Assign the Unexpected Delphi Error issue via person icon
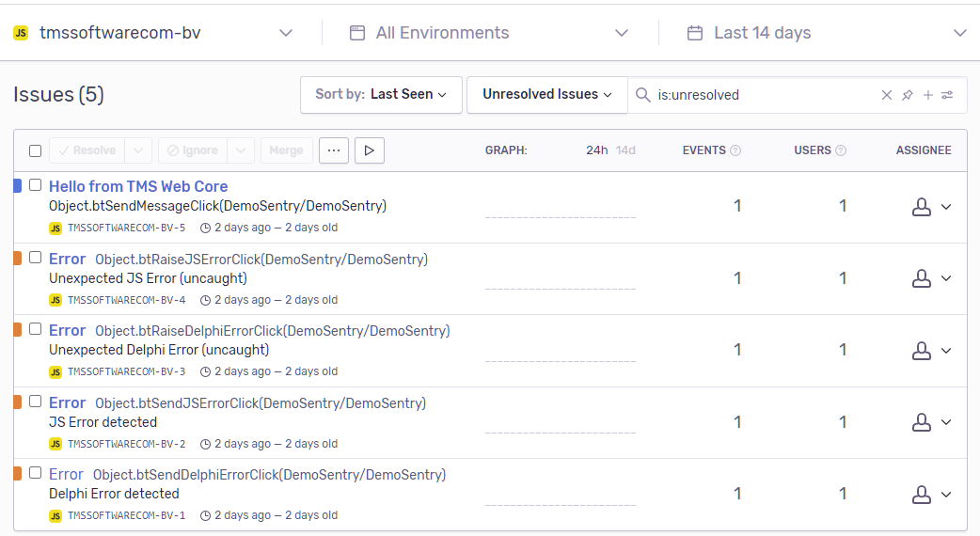The height and width of the screenshot is (536, 980). pyautogui.click(x=922, y=351)
